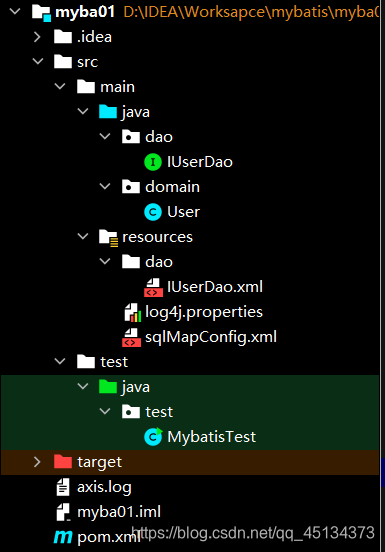Screen dimensions: 385x552
Task: Select the .idea folder label
Action: [x=94, y=37]
